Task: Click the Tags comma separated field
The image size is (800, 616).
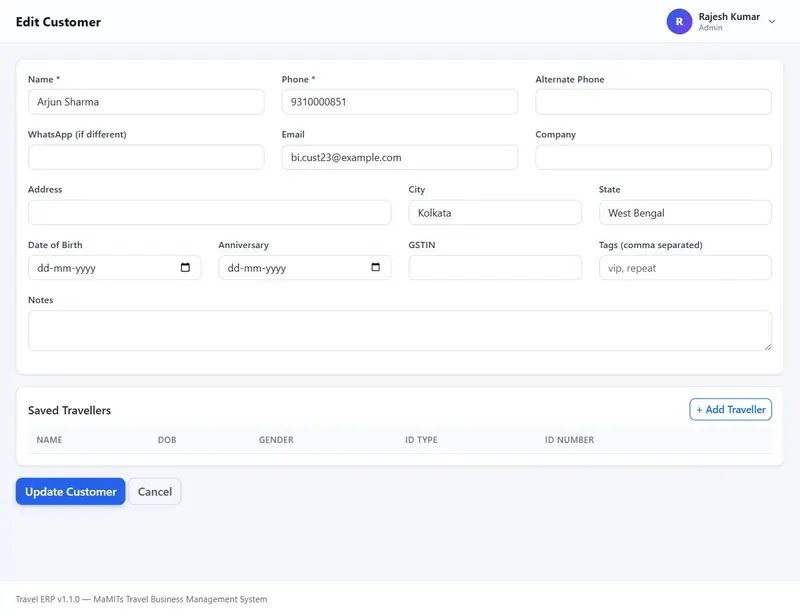Action: 685,267
